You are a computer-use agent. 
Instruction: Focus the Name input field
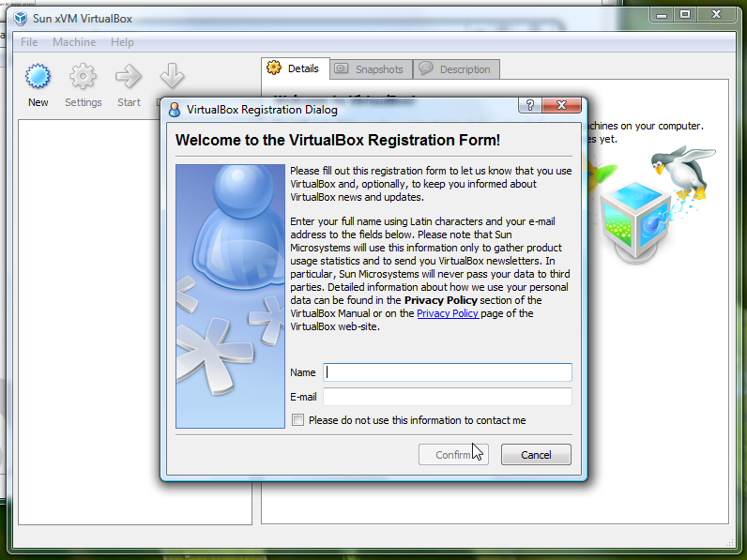[x=448, y=372]
